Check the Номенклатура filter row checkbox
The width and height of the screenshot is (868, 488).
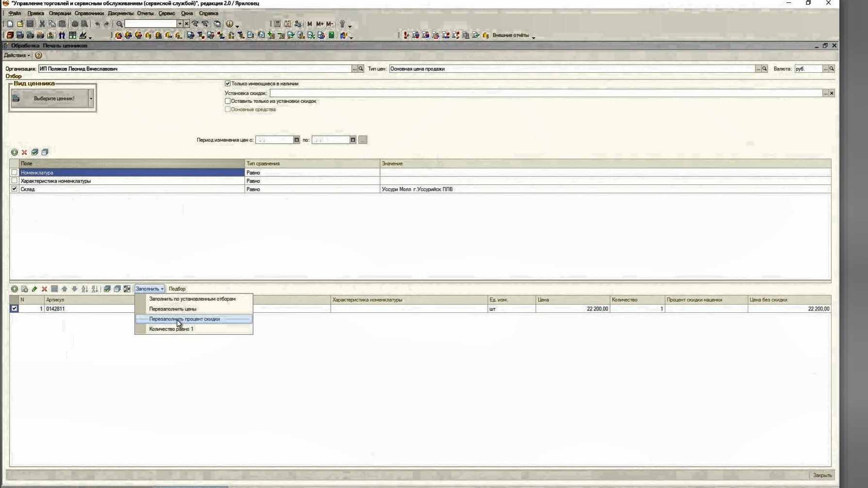pyautogui.click(x=14, y=172)
